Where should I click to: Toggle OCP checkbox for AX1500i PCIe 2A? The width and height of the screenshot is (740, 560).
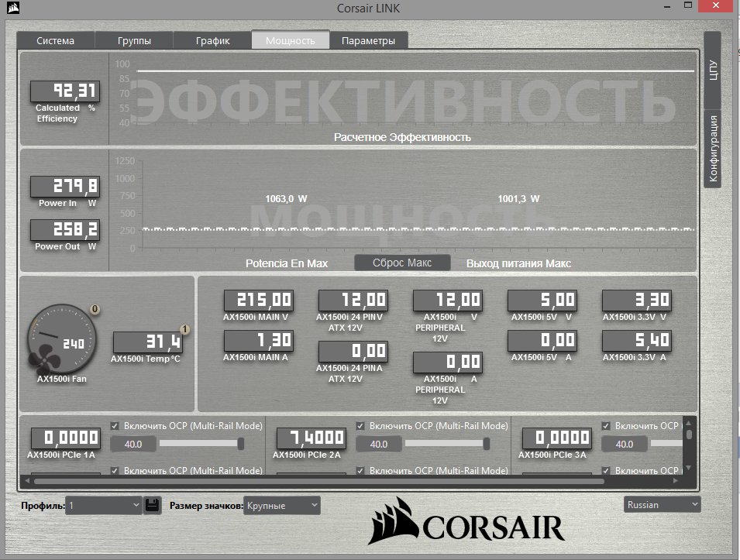360,426
